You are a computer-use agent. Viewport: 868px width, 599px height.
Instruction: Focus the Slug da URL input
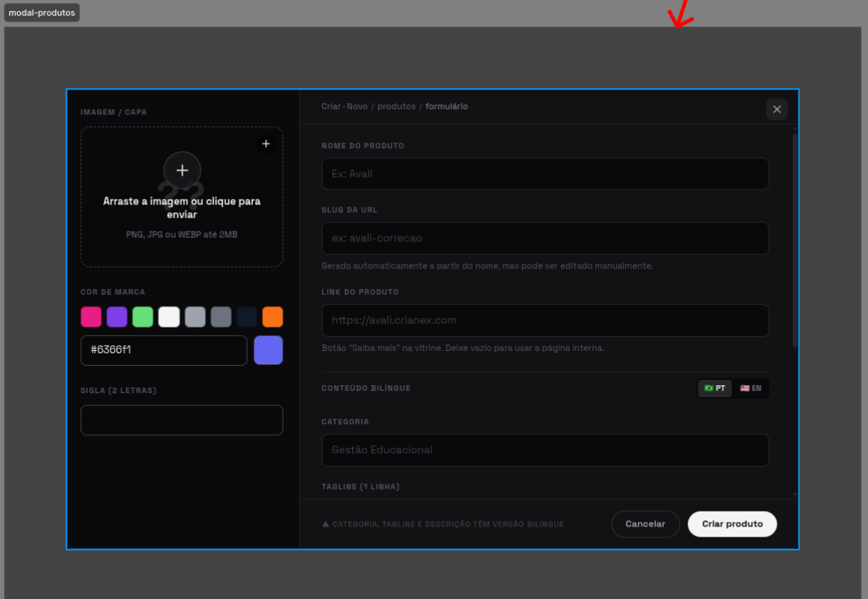pos(546,239)
